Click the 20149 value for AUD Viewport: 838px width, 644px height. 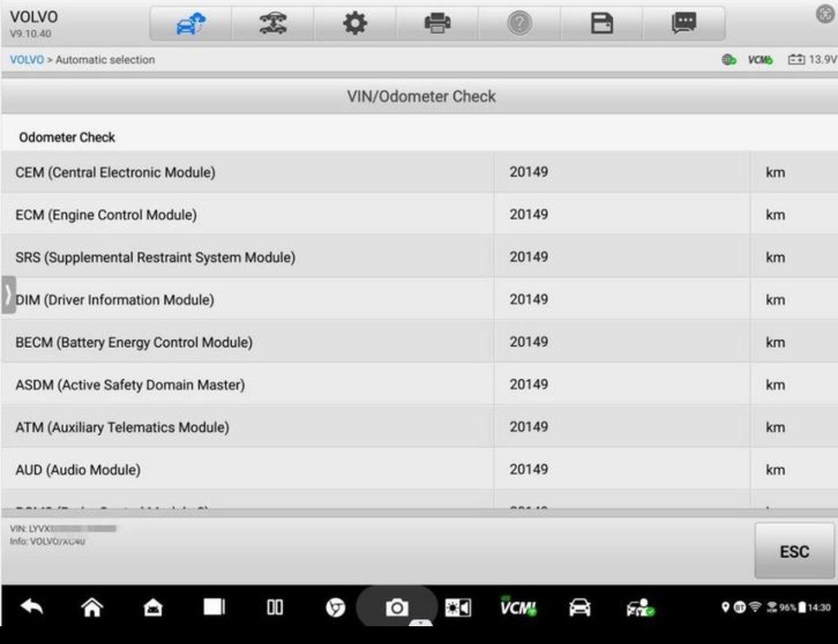(529, 470)
